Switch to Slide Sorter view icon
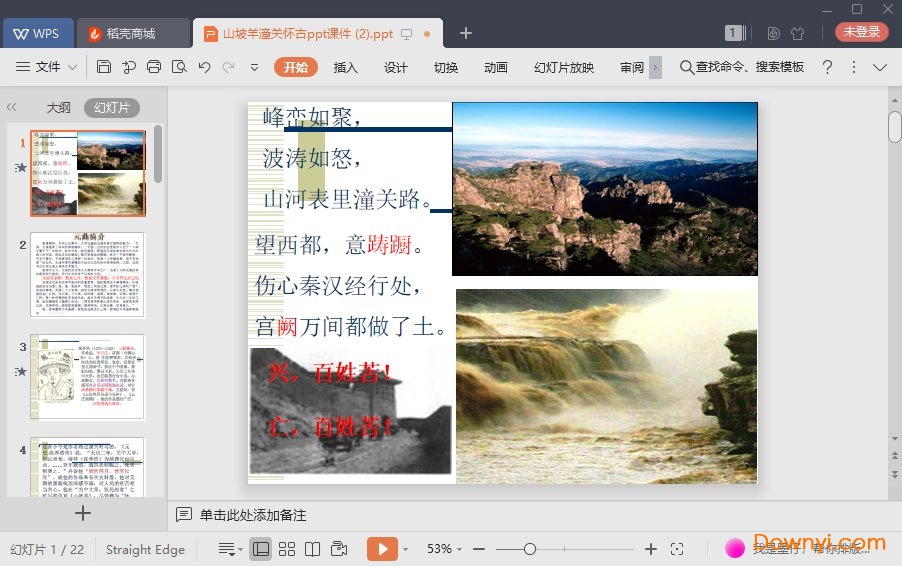The height and width of the screenshot is (566, 902). (286, 549)
